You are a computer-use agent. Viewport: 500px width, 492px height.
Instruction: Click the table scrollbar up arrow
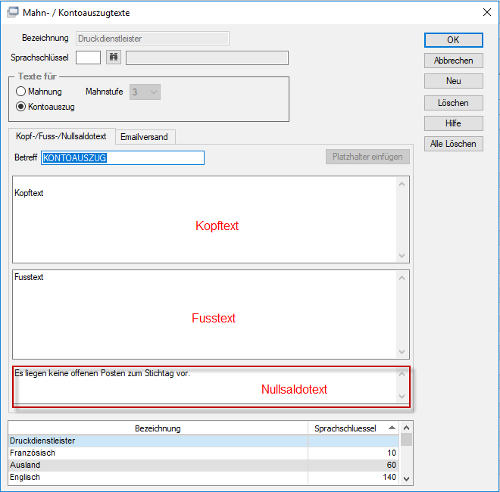click(406, 427)
